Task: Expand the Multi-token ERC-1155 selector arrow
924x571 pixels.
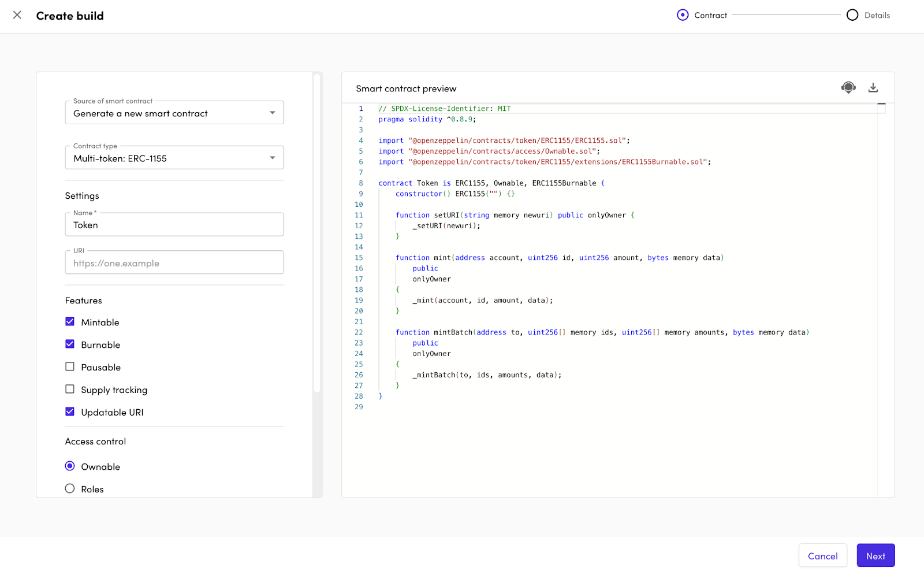Action: click(271, 157)
